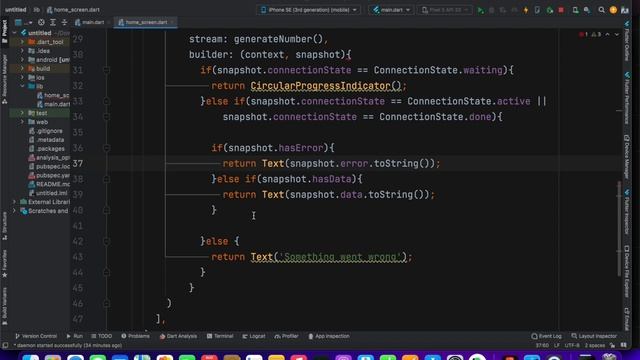Click the editor vertical scrollbar thumb
Screen dimensions: 640x360
click(619, 229)
